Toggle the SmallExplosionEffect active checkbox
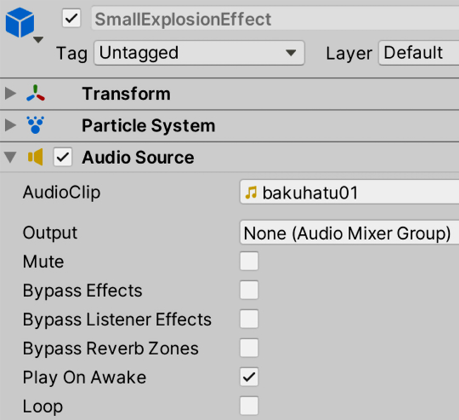Image resolution: width=459 pixels, height=420 pixels. pyautogui.click(x=71, y=18)
